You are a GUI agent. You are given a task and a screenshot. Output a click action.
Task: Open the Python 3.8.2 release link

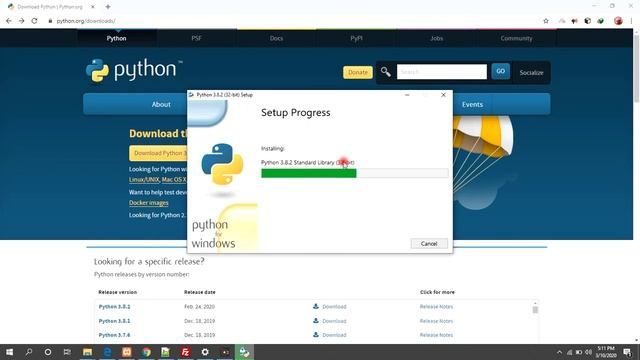point(114,307)
